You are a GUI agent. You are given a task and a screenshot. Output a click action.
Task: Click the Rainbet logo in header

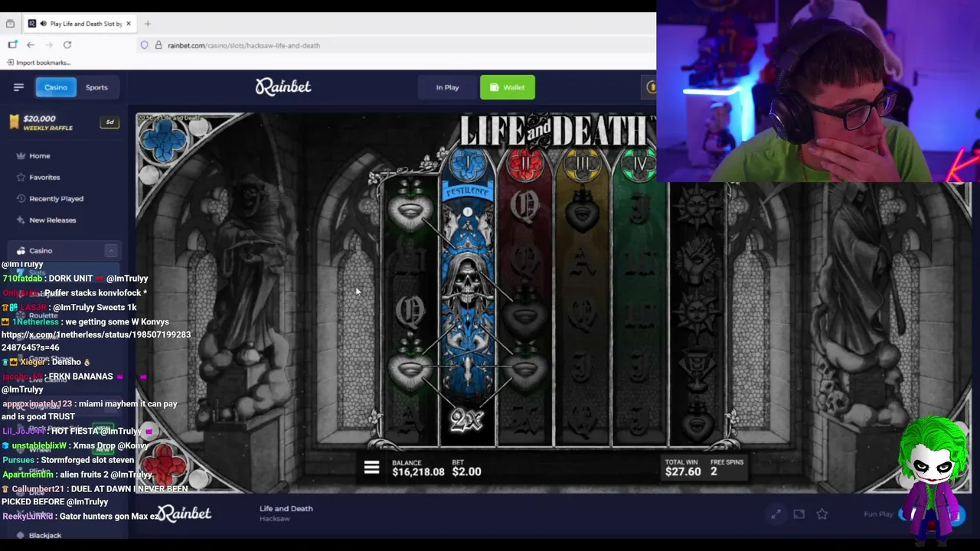283,86
